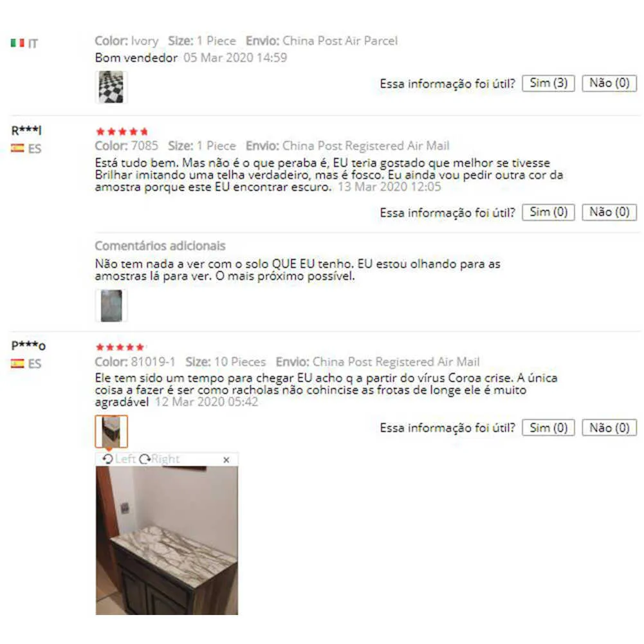Click the star rating on R***l's review

tap(122, 131)
